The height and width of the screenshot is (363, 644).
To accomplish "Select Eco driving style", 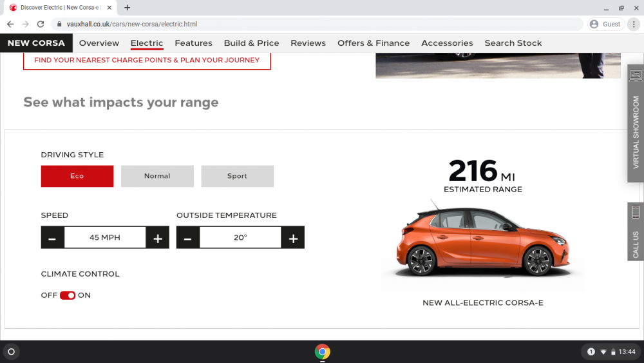I will point(77,176).
